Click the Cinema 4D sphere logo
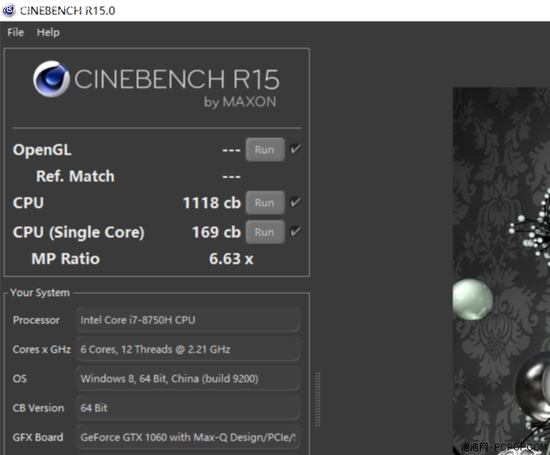The width and height of the screenshot is (550, 455). point(51,79)
